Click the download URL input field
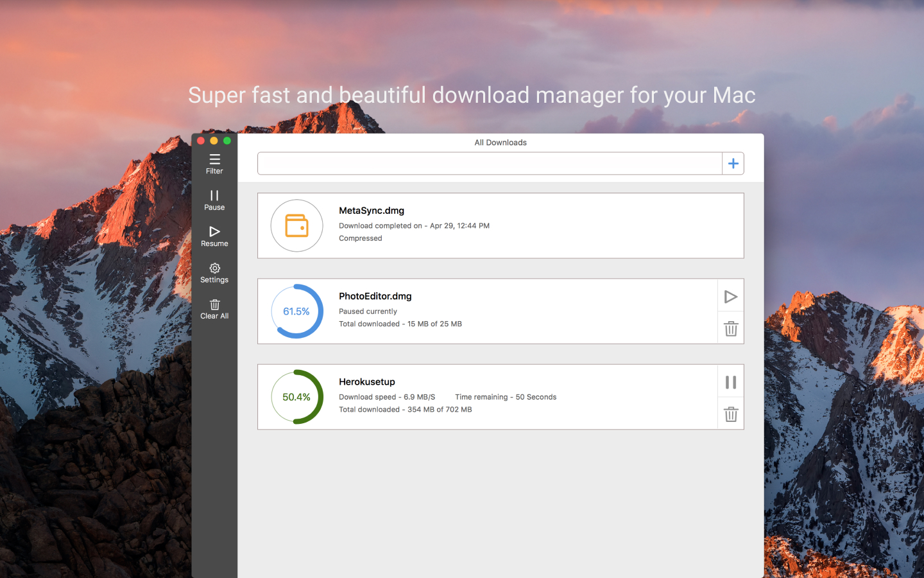Image resolution: width=924 pixels, height=578 pixels. (x=490, y=164)
